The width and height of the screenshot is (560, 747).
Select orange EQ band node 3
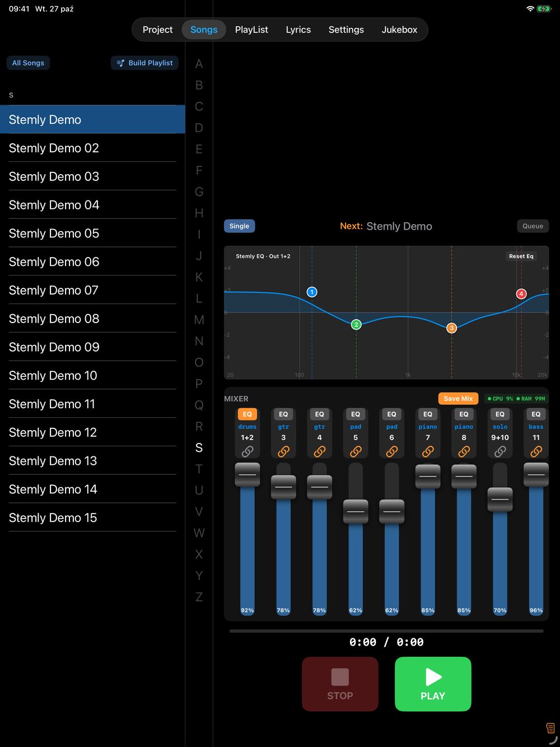click(451, 328)
